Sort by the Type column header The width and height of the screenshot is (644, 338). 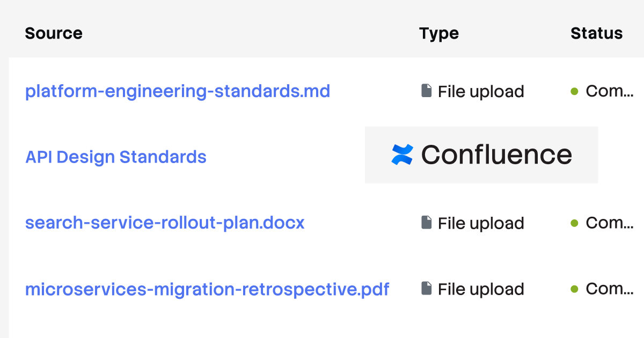pyautogui.click(x=439, y=33)
